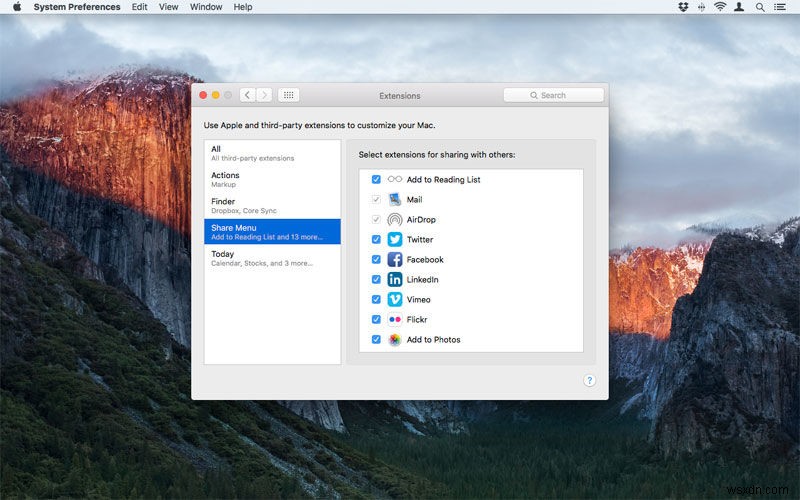Click the Search field in Extensions window
Image resolution: width=800 pixels, height=500 pixels.
[554, 95]
